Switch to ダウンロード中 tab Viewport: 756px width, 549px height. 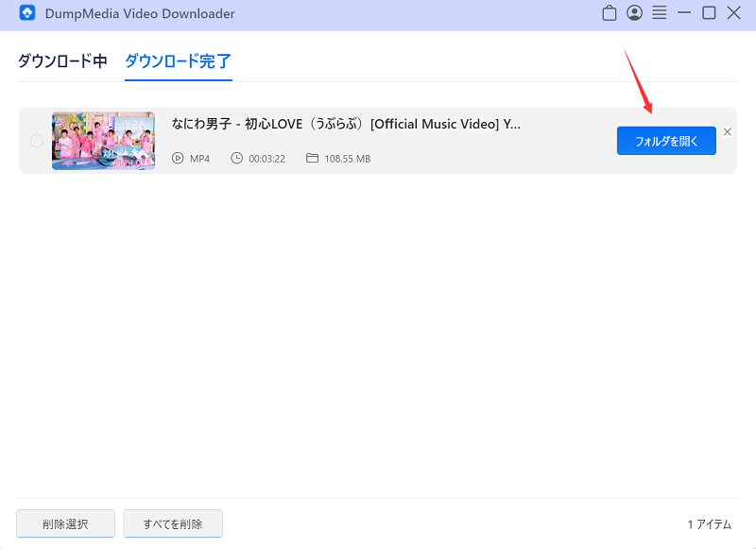[62, 61]
